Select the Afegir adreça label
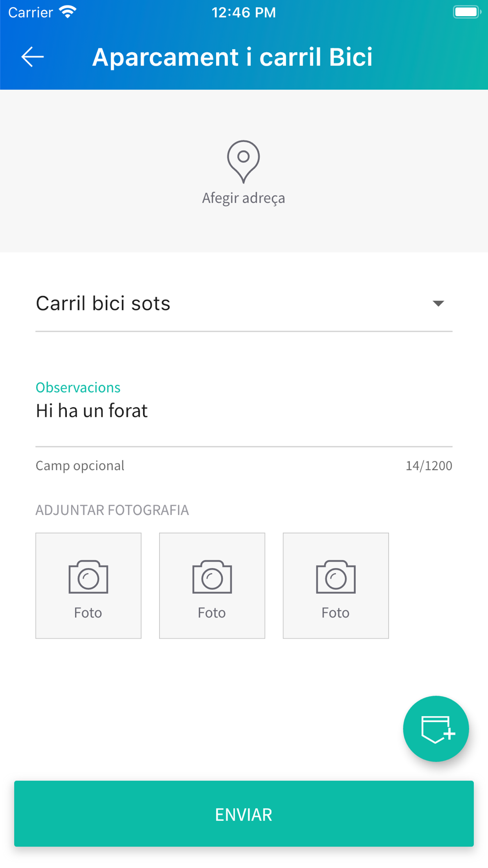The height and width of the screenshot is (868, 488). tap(244, 198)
